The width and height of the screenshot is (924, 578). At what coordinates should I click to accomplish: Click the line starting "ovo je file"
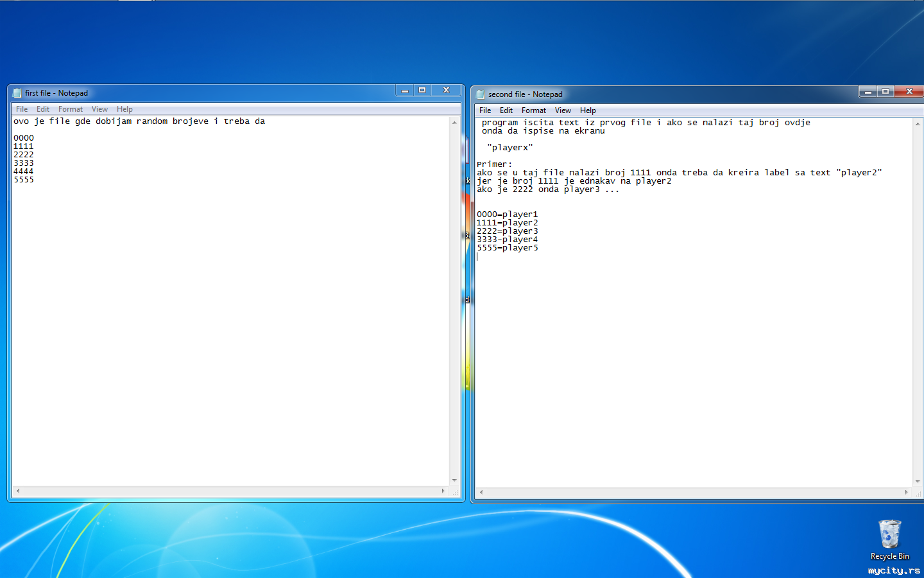(139, 121)
